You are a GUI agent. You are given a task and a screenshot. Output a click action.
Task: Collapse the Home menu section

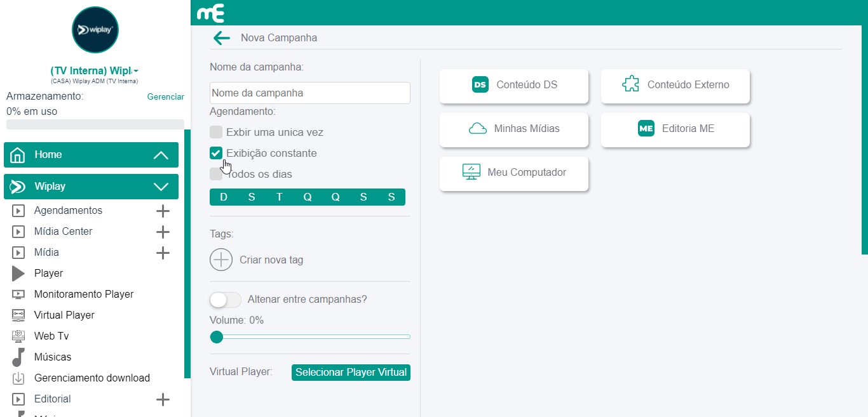coord(161,155)
